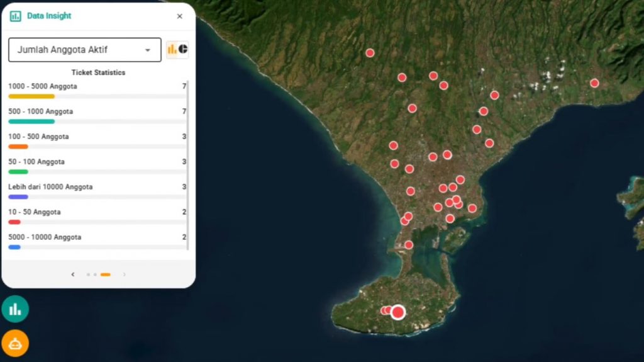Open the orange chatbot assistant button
644x362 pixels.
coord(15,343)
